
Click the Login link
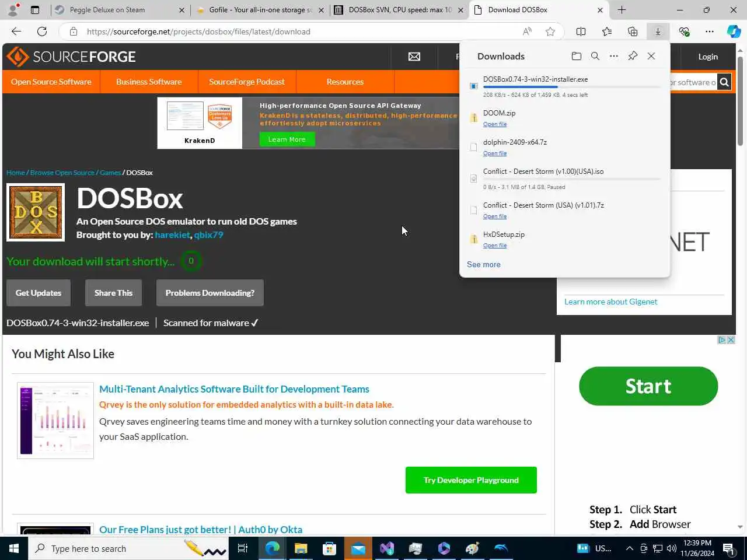tap(708, 57)
